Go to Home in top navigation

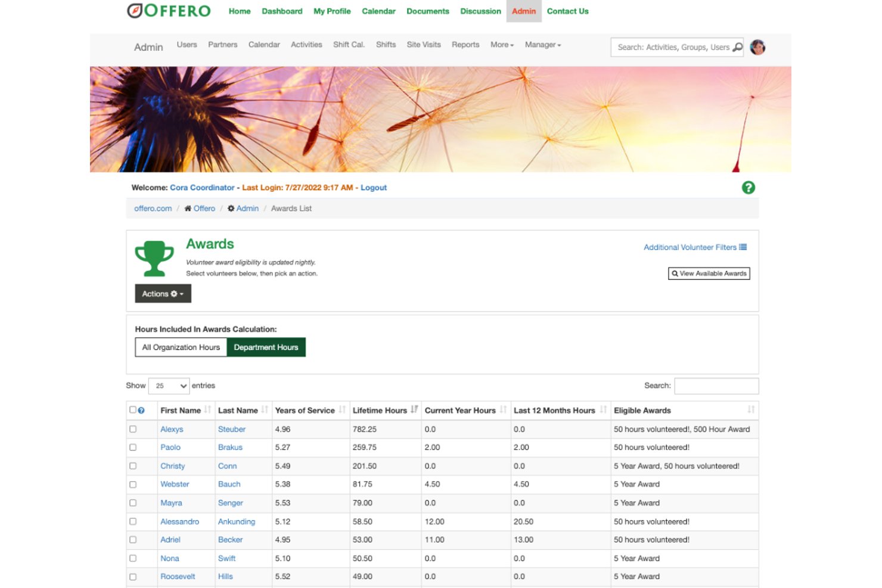click(240, 11)
